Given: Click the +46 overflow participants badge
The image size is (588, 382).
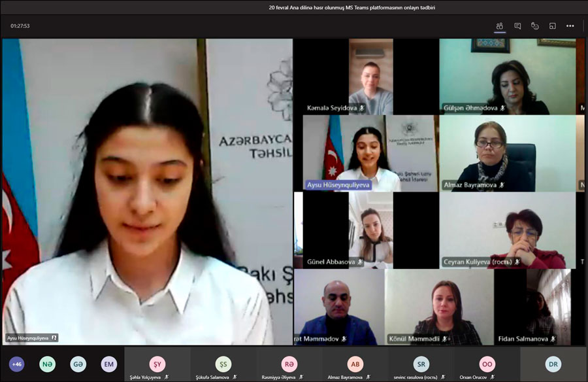Looking at the screenshot, I should [x=16, y=364].
